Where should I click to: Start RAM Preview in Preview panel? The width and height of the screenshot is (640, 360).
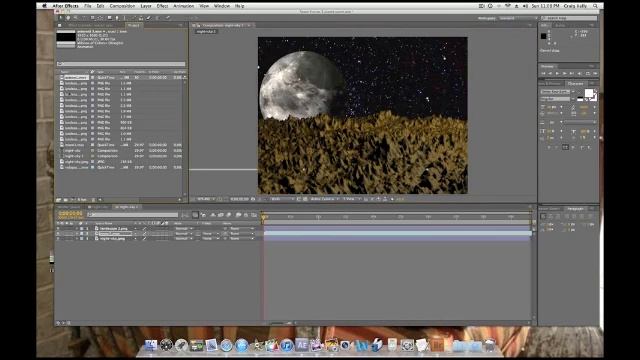[595, 73]
